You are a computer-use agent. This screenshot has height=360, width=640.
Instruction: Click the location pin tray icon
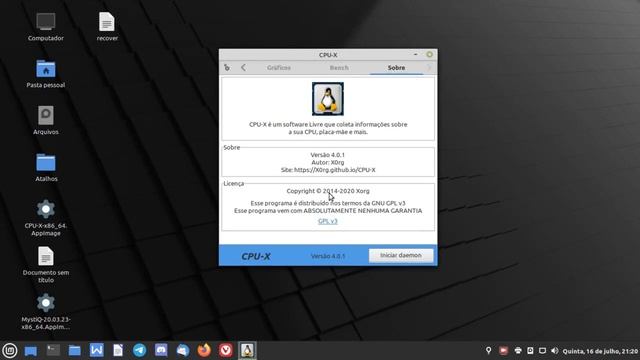point(489,351)
